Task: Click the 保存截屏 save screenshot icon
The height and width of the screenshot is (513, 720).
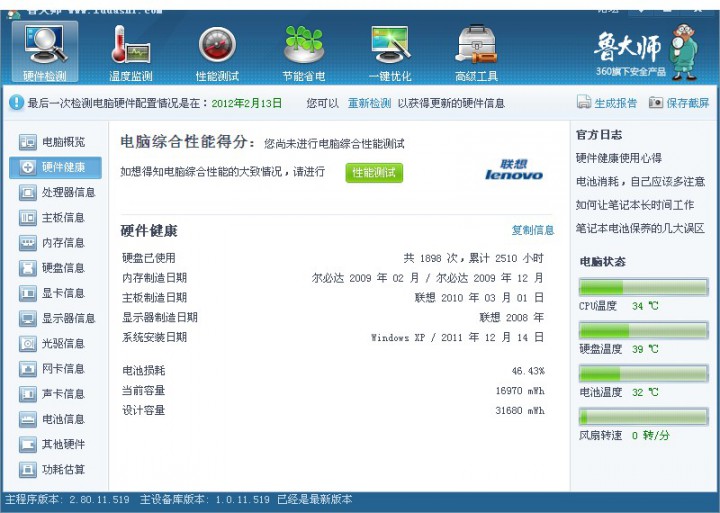Action: pos(656,103)
